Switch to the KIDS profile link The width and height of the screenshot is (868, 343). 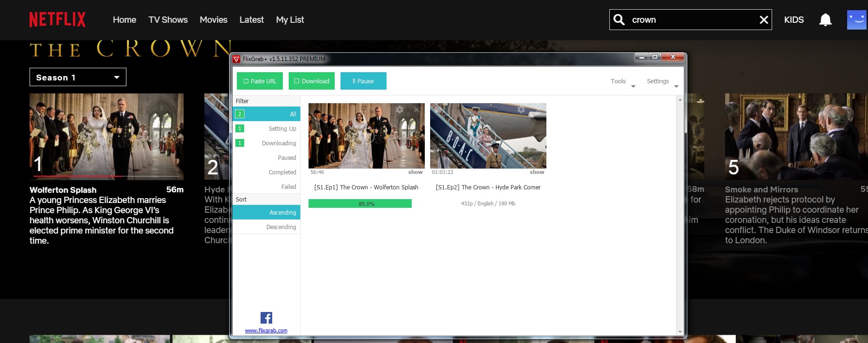[794, 20]
